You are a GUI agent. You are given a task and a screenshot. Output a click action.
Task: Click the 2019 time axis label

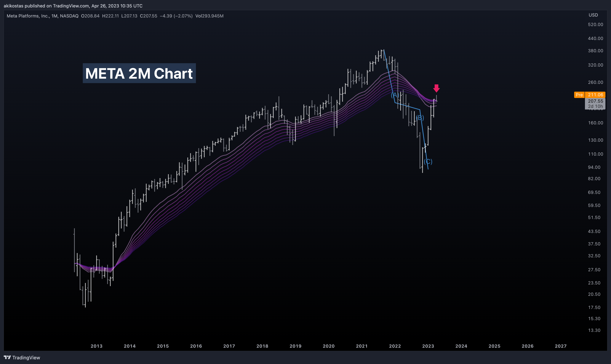[x=296, y=346]
